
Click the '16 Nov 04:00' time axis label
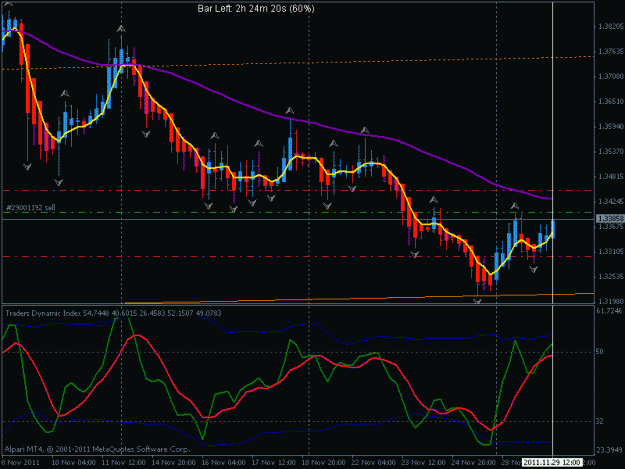coord(224,462)
